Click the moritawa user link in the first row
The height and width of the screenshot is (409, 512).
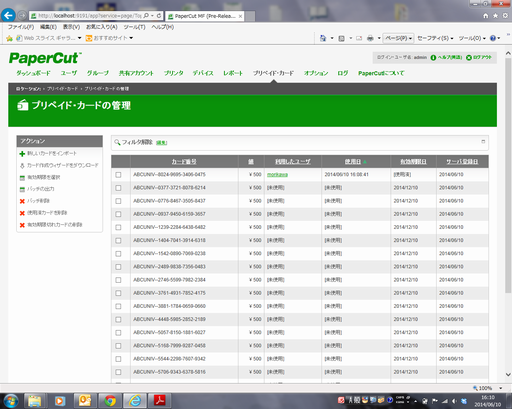click(x=277, y=175)
